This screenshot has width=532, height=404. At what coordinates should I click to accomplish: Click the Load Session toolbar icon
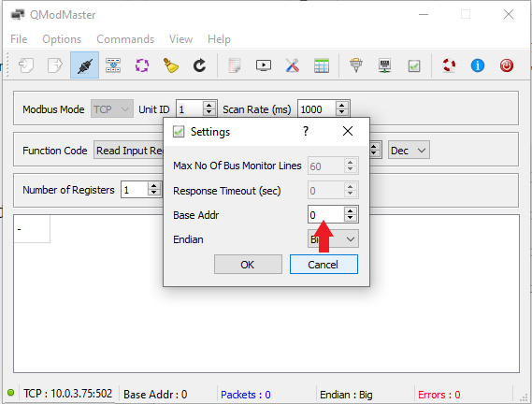tap(26, 65)
